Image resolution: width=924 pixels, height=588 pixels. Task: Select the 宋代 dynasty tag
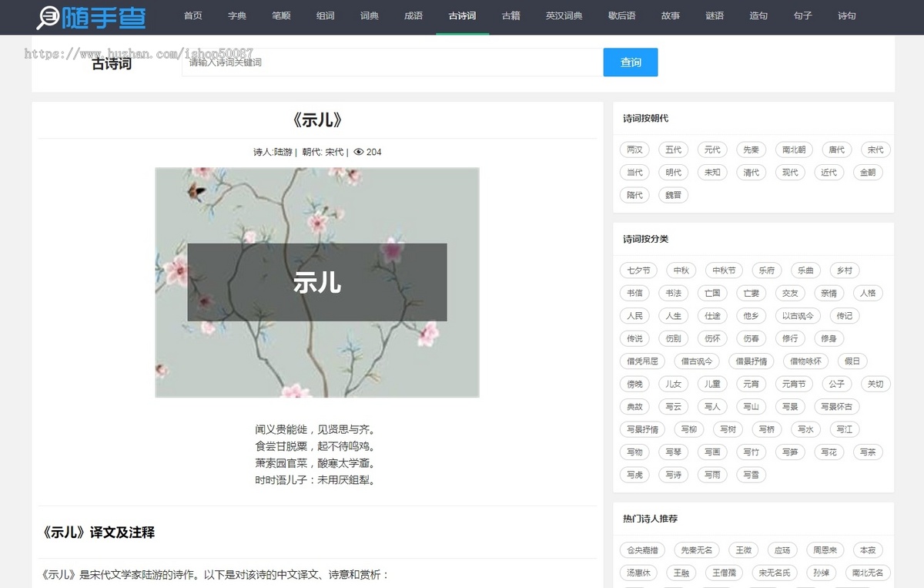pyautogui.click(x=875, y=150)
